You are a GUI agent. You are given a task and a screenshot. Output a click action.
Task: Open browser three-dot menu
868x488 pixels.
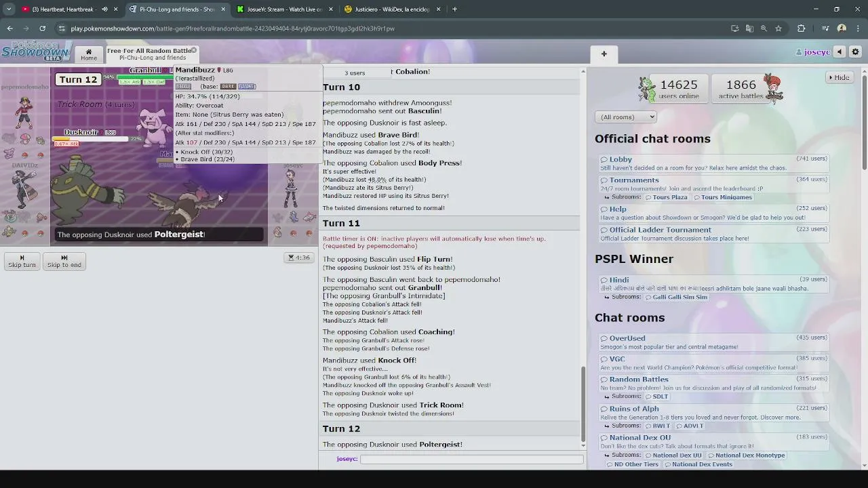(858, 28)
